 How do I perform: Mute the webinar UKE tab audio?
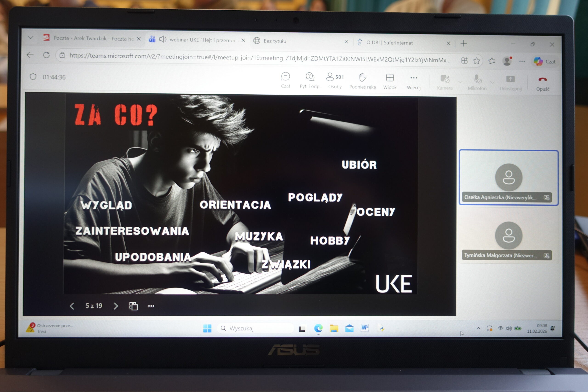point(163,39)
